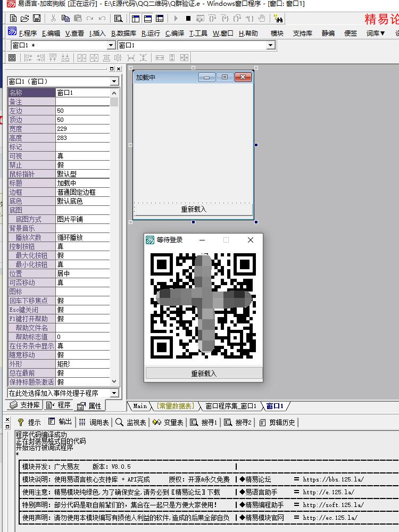Open the 调用表 tab
The height and width of the screenshot is (532, 399).
point(94,422)
